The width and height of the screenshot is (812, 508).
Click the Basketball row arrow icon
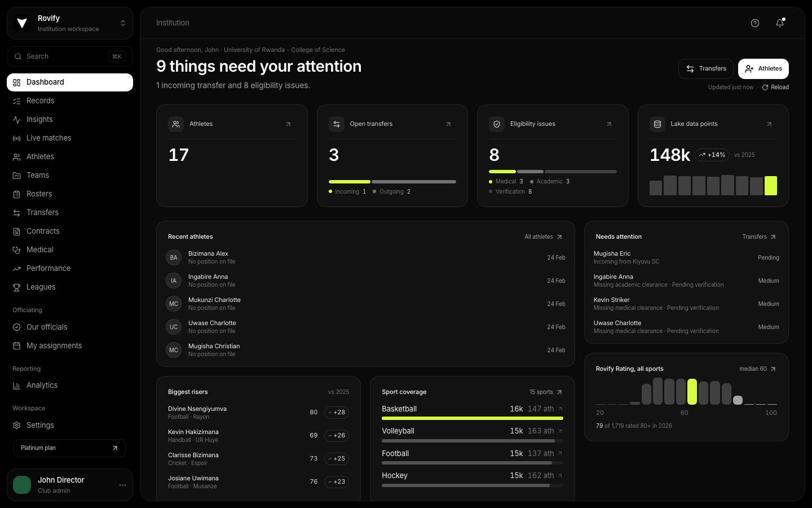pos(560,409)
